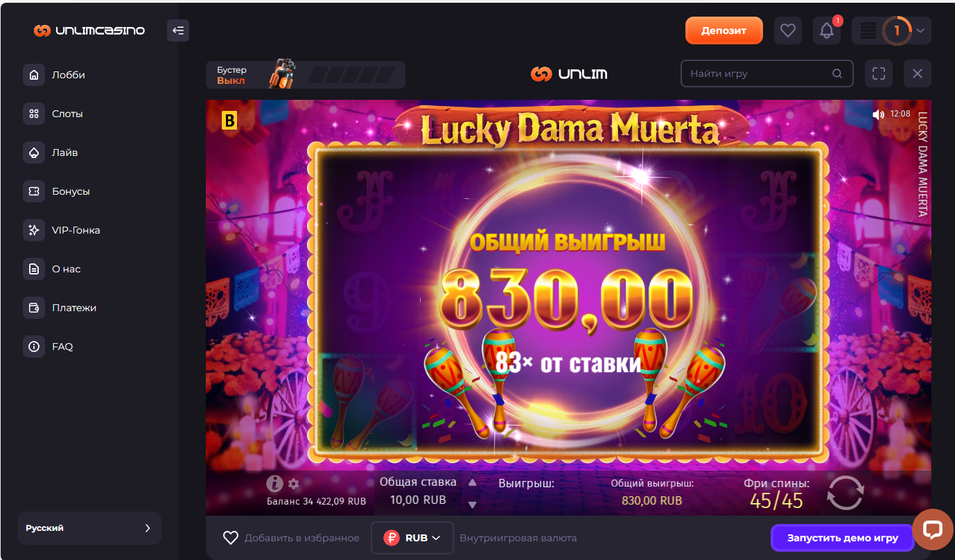Open the Русский language selector
The image size is (955, 560).
point(89,528)
